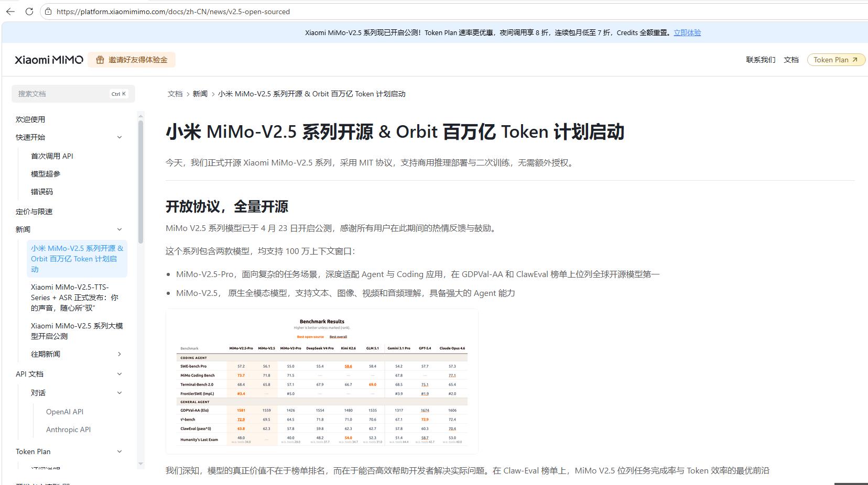Click the Xiaomi MiMo logo

[49, 60]
